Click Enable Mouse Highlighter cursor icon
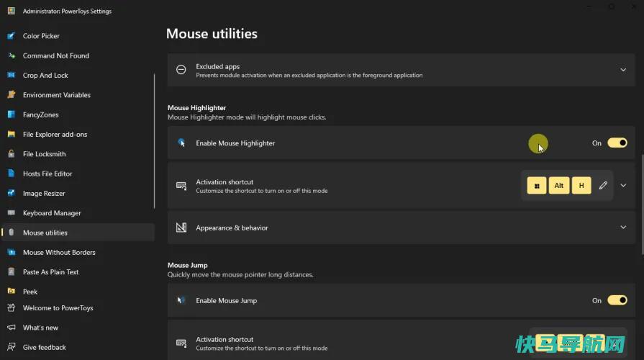 point(181,143)
